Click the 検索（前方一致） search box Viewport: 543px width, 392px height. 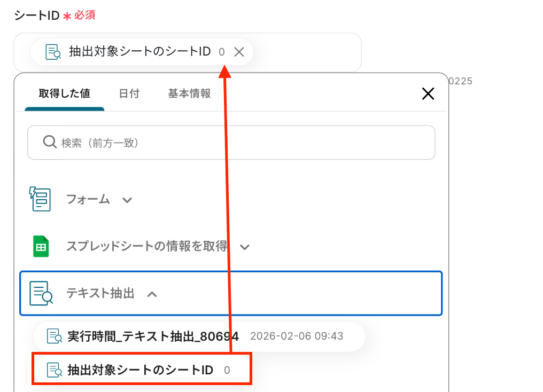click(x=231, y=143)
